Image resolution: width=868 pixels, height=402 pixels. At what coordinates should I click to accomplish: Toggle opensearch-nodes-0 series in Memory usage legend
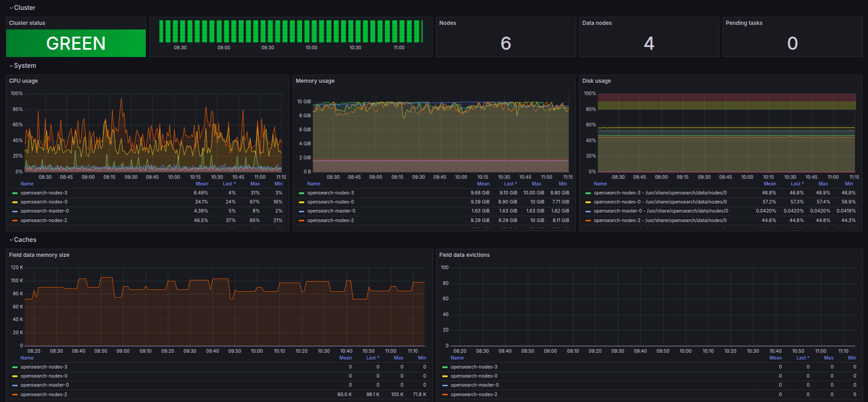pyautogui.click(x=330, y=202)
